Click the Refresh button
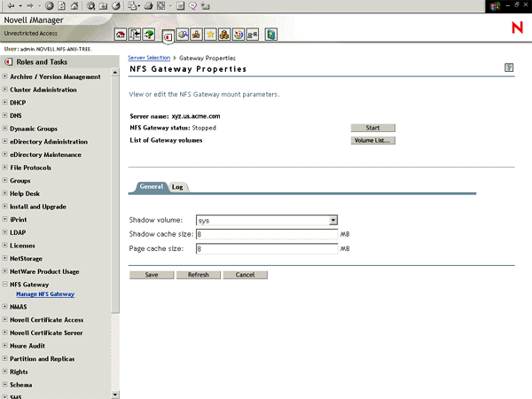Viewport: 532px width, 399px height. coord(199,275)
